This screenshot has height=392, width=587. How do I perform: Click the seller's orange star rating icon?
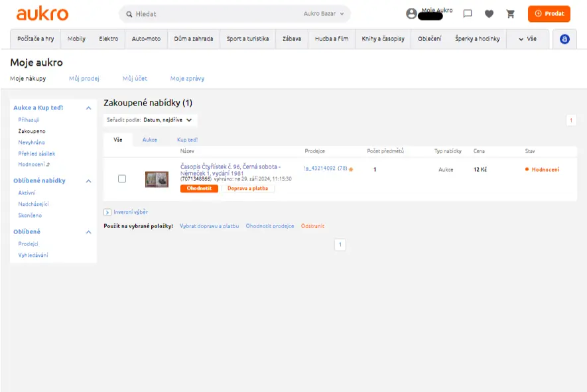[351, 169]
